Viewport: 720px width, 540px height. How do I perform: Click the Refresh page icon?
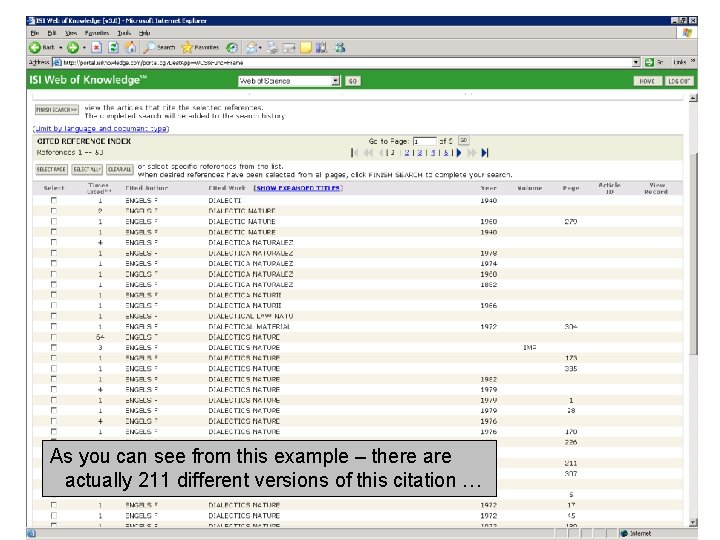pos(114,47)
